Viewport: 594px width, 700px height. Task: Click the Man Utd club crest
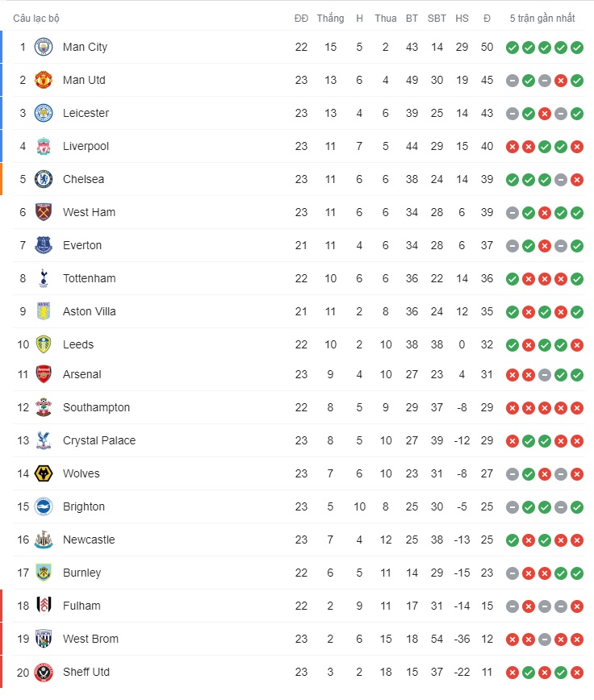44,80
